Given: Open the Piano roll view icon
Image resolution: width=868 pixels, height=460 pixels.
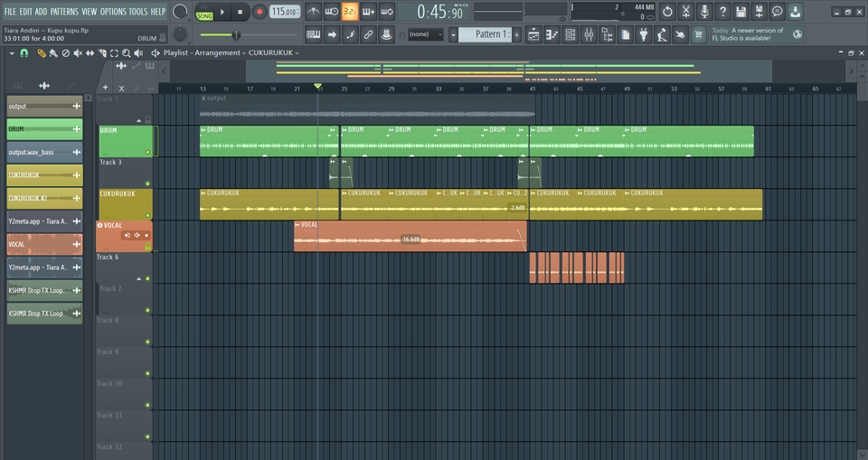Looking at the screenshot, I should 552,34.
